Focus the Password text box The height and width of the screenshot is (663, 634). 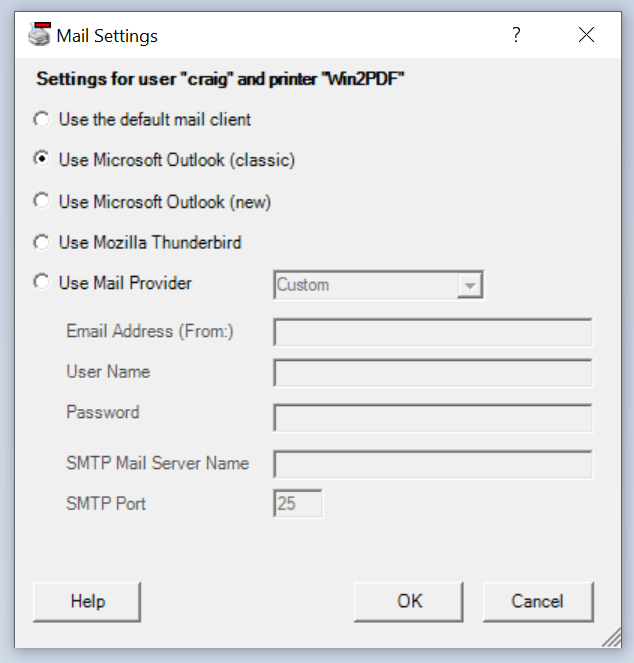click(x=432, y=417)
